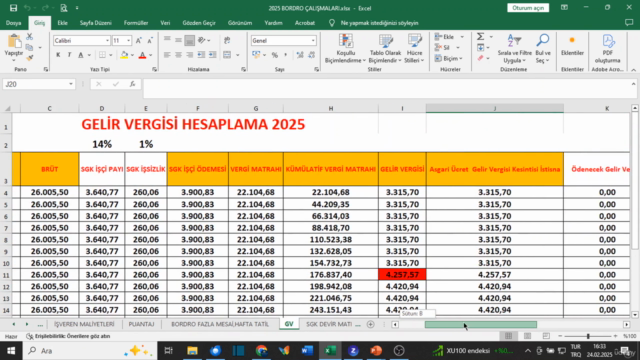Image resolution: width=640 pixels, height=360 pixels.
Task: Expand the formula bar chevron
Action: pos(633,84)
